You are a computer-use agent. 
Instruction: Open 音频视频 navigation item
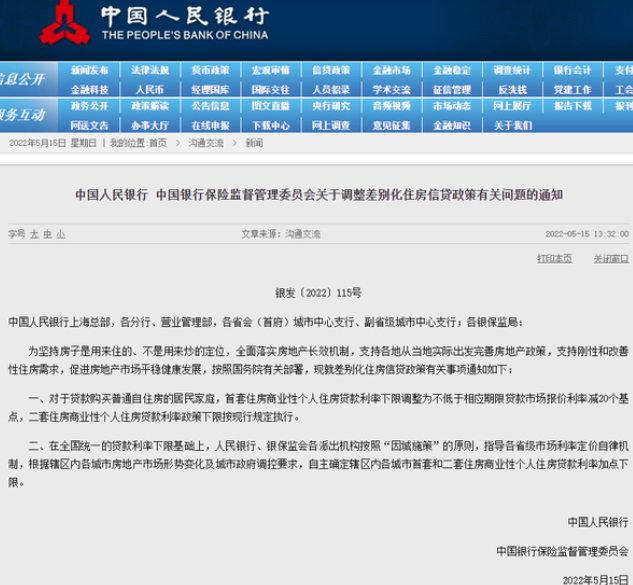(392, 106)
